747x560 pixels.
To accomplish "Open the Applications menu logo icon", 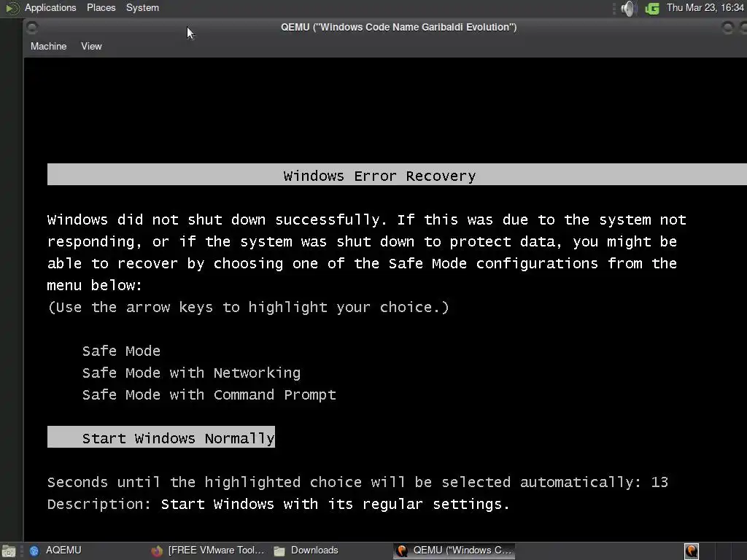I will [12, 8].
